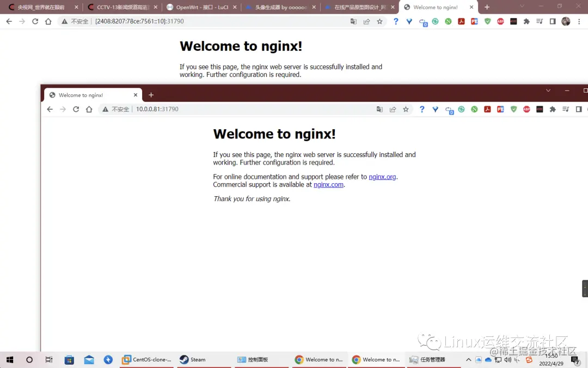Viewport: 588px width, 368px height.
Task: Click Home in the front 10.0.0.81 window
Action: [89, 109]
